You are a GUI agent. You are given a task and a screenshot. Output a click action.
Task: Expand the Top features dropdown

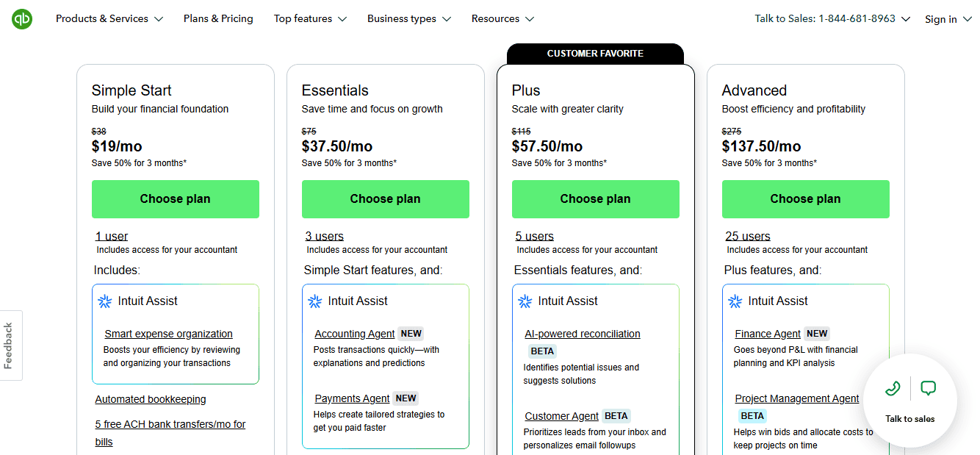[310, 19]
